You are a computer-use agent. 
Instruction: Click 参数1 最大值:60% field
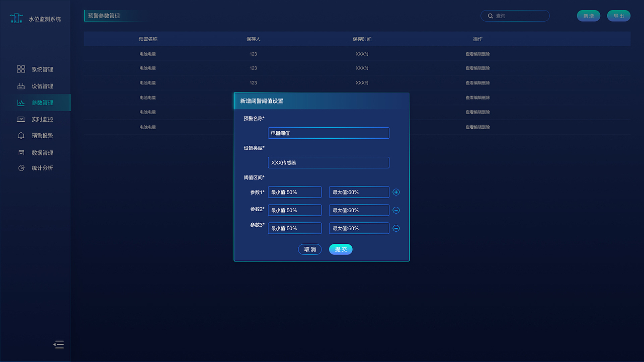[359, 192]
